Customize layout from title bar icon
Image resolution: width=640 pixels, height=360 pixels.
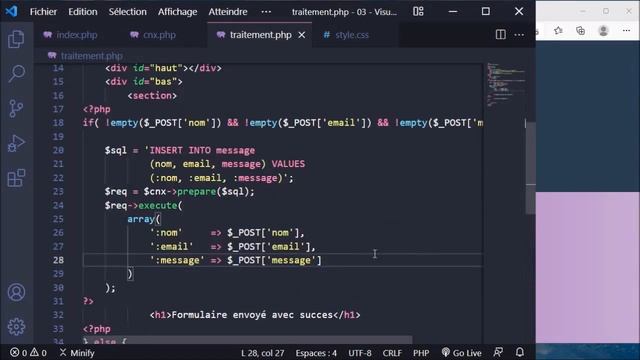coord(418,11)
